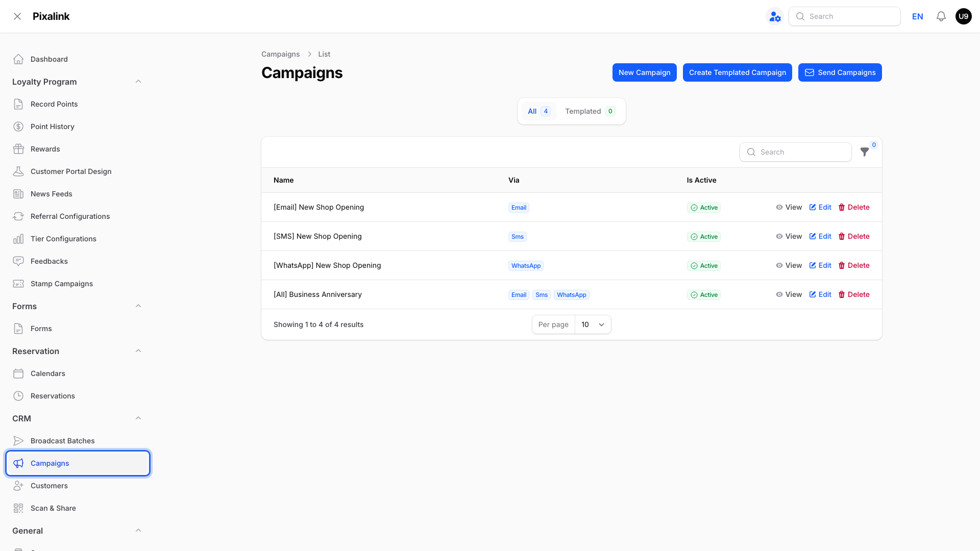980x551 pixels.
Task: Collapse the CRM section
Action: (x=138, y=418)
